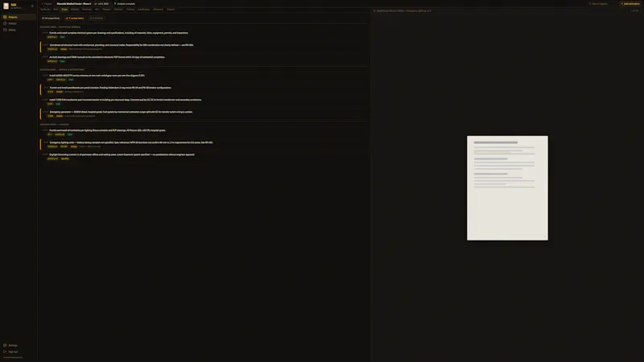Select 'Emergency lighting units' scope item
The height and width of the screenshot is (362, 644).
click(x=204, y=145)
